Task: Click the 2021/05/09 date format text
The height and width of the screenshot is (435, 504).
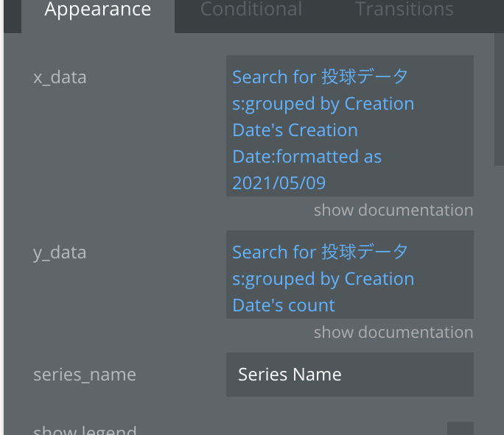Action: (279, 183)
